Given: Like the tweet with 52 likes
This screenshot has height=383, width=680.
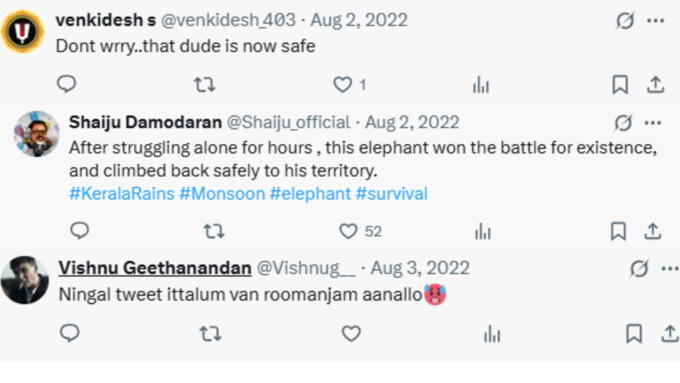Looking at the screenshot, I should (348, 231).
